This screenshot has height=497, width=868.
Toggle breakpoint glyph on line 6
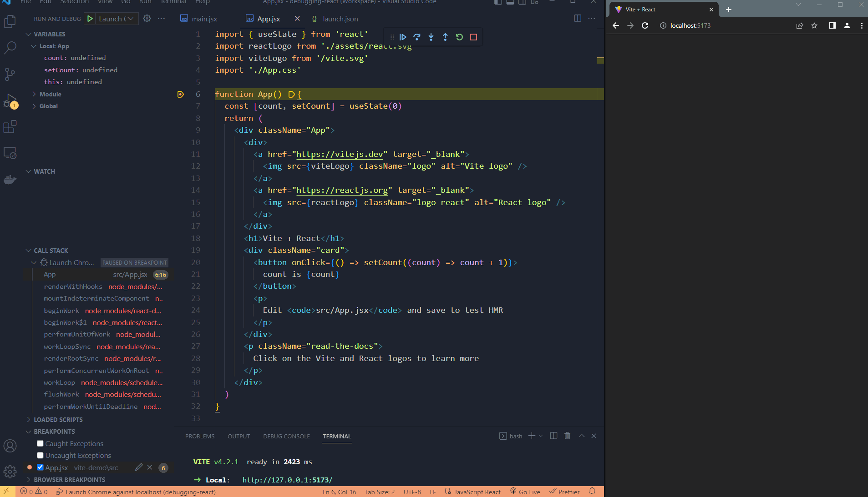(181, 94)
